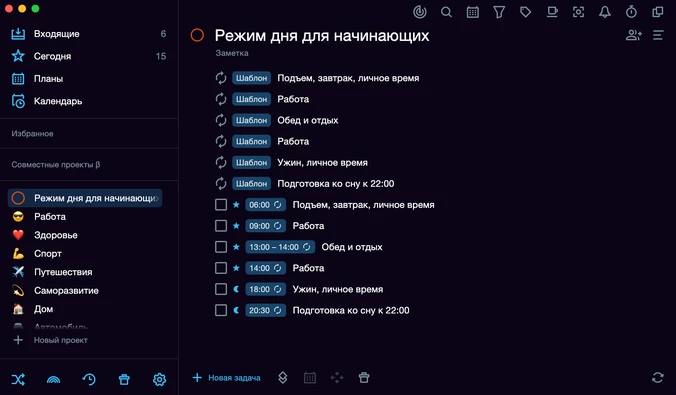The height and width of the screenshot is (395, 676).
Task: Click the 13:00 – 14:00 time badge
Action: click(x=280, y=247)
